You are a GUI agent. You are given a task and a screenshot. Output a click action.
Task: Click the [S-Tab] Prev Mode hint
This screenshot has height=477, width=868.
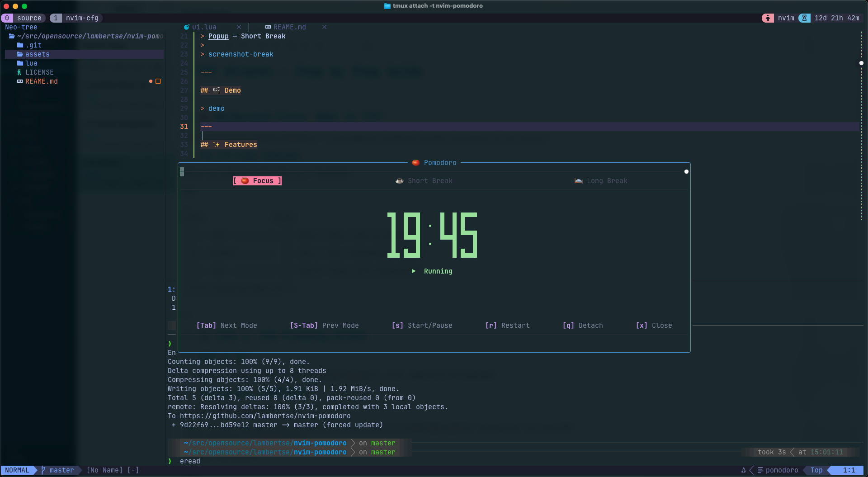[325, 326]
